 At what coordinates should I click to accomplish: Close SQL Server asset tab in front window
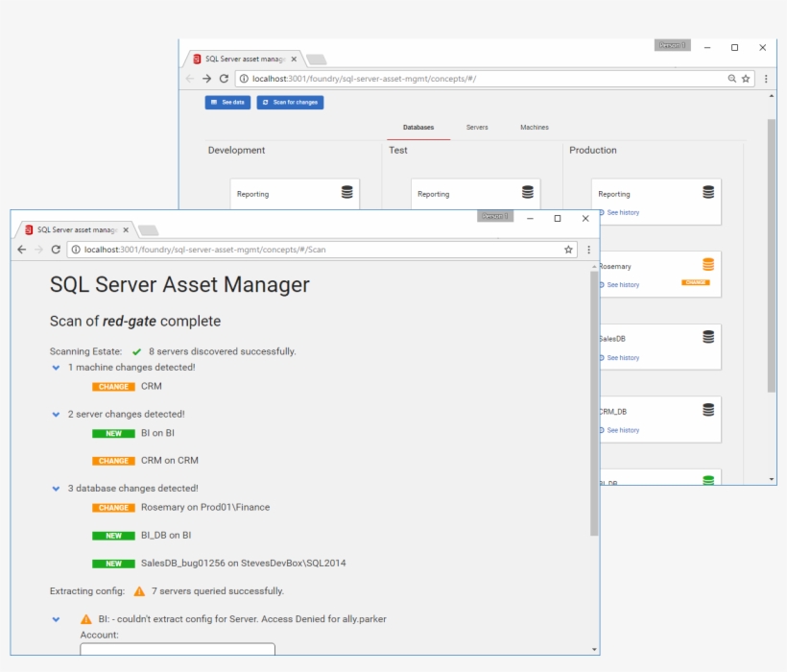(x=126, y=229)
